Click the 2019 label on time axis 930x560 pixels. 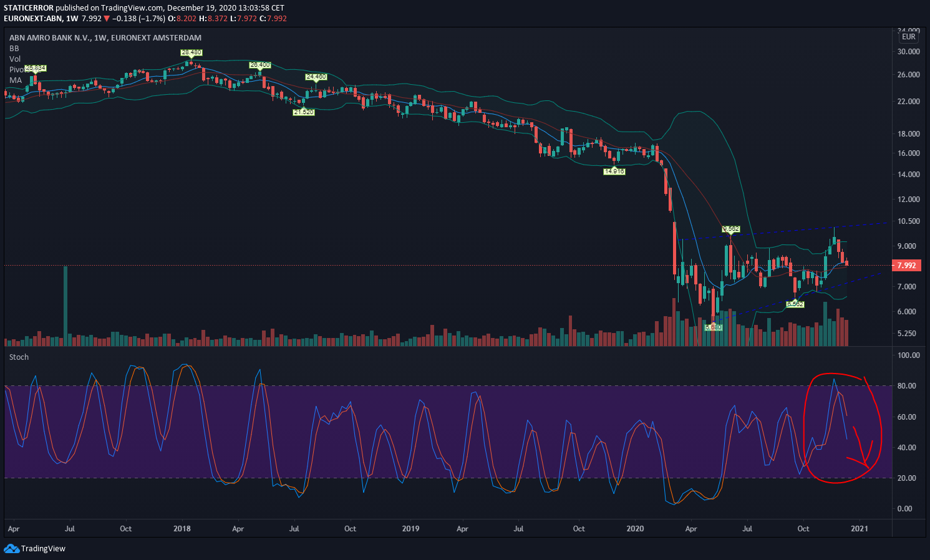point(410,528)
